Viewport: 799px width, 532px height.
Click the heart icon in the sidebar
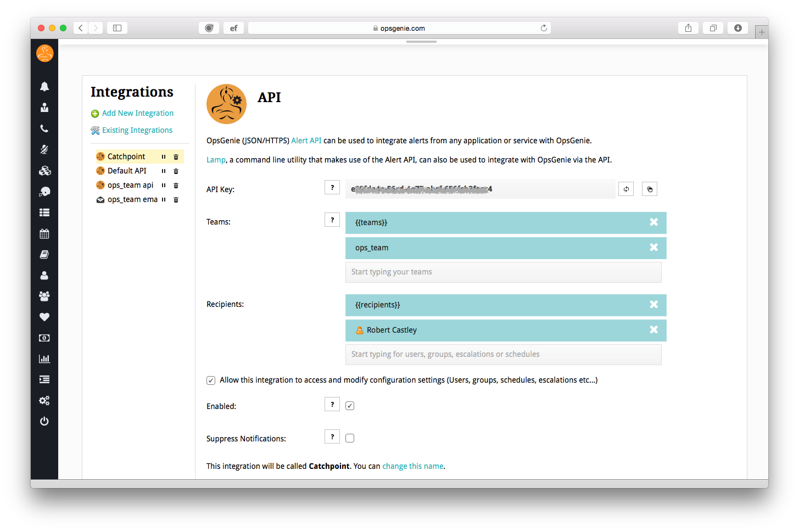44,317
